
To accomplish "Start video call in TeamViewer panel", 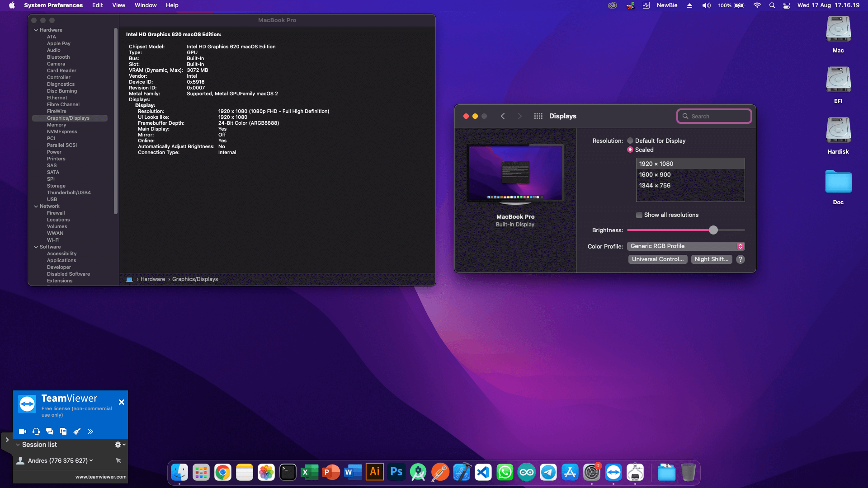I will [22, 432].
